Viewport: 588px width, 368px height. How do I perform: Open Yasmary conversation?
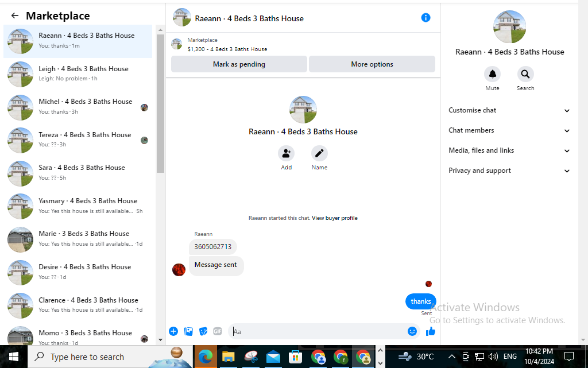click(78, 206)
